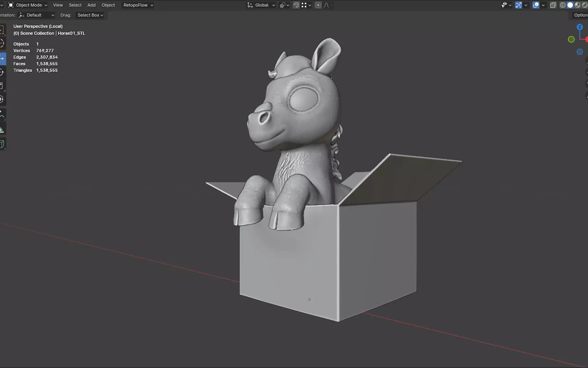Open the Drag Select Box dropdown
This screenshot has width=588, height=368.
click(90, 15)
